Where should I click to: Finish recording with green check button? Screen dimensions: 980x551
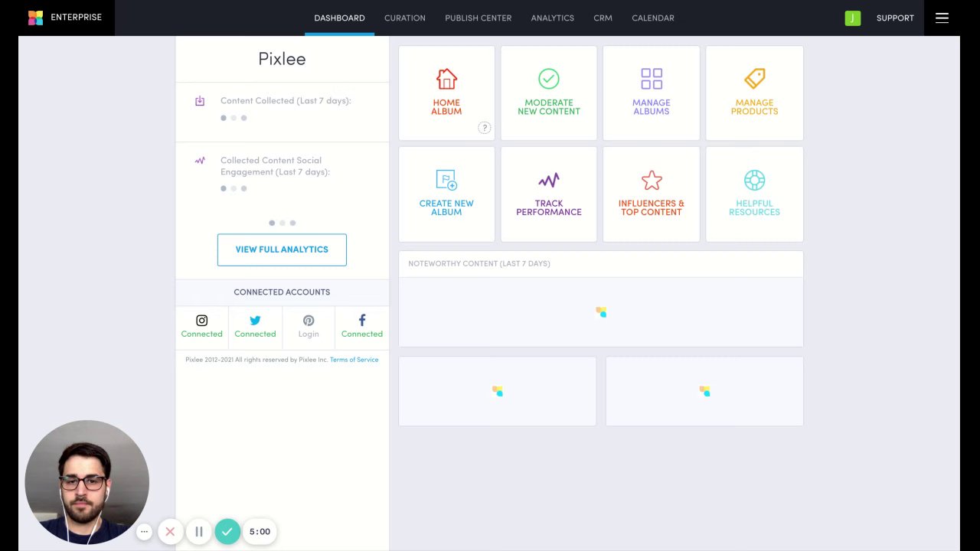pos(227,531)
